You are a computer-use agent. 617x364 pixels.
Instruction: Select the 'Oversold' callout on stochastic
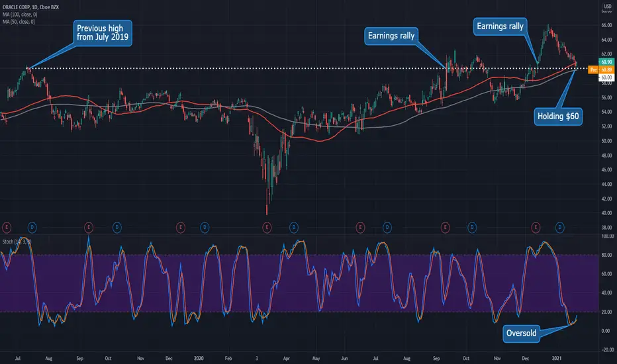(x=521, y=334)
